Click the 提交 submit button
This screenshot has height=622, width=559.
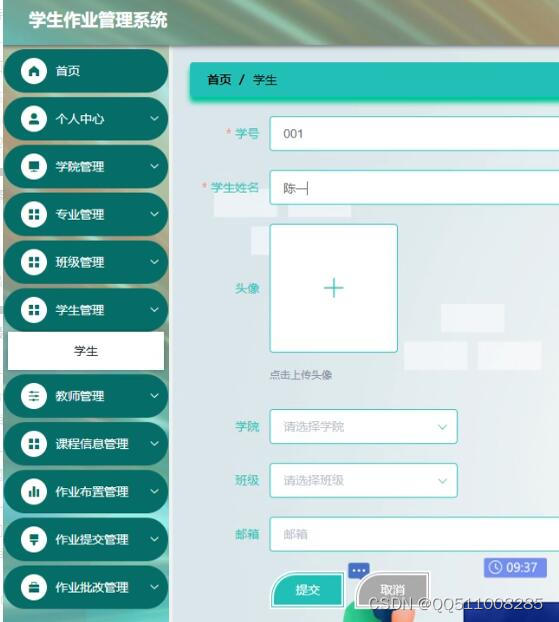(x=307, y=590)
